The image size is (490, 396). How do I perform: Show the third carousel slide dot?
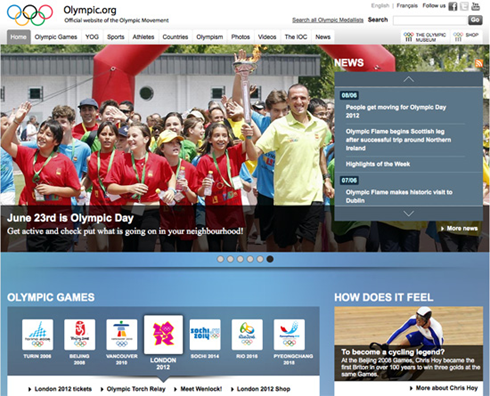[x=240, y=259]
